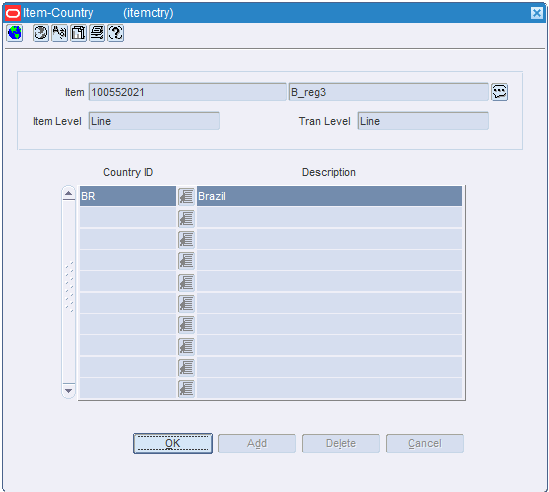Open list-of-values icon in seventh table row
The width and height of the screenshot is (549, 492).
coord(186,325)
